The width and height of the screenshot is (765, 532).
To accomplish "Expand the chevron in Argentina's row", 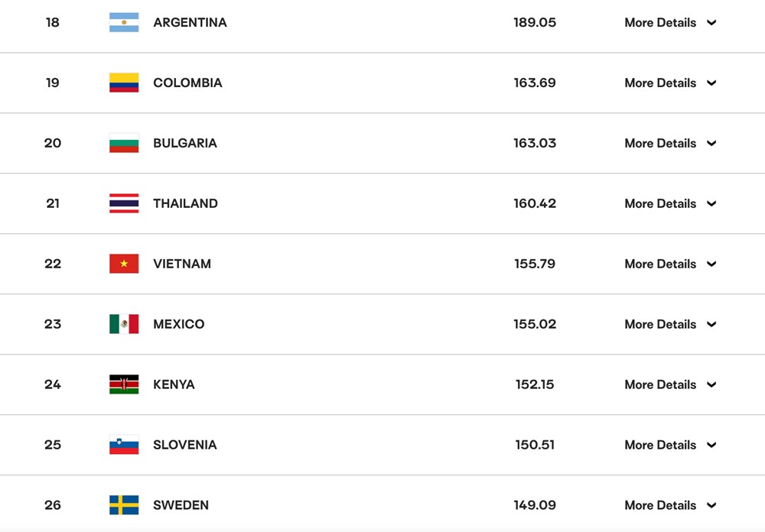I will point(711,22).
